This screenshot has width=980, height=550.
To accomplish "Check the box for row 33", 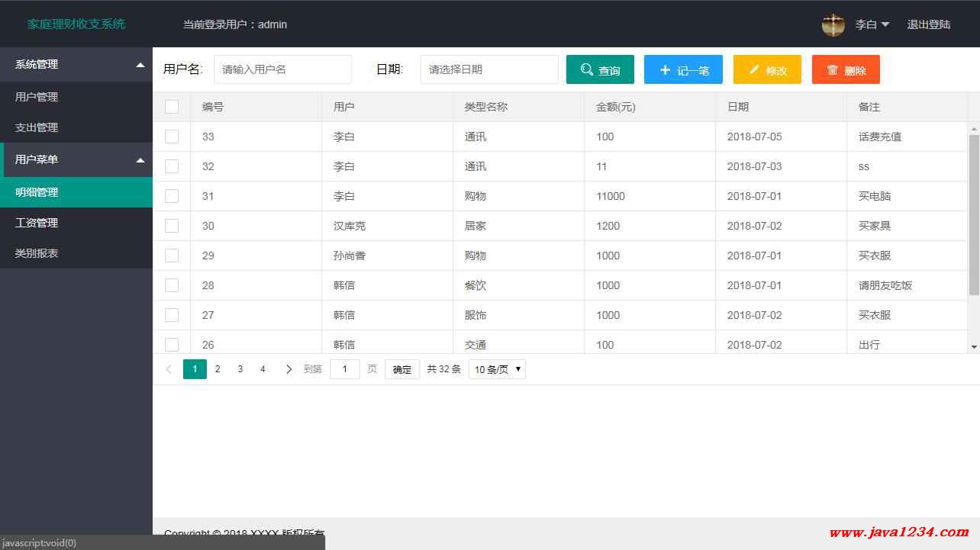I will coord(172,137).
